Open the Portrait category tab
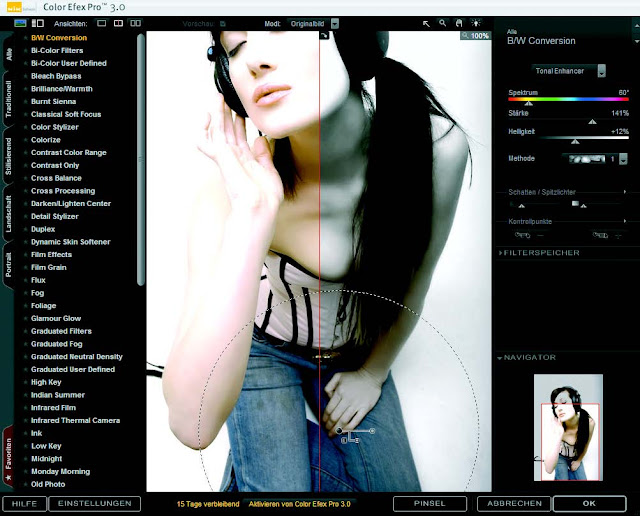 click(9, 264)
